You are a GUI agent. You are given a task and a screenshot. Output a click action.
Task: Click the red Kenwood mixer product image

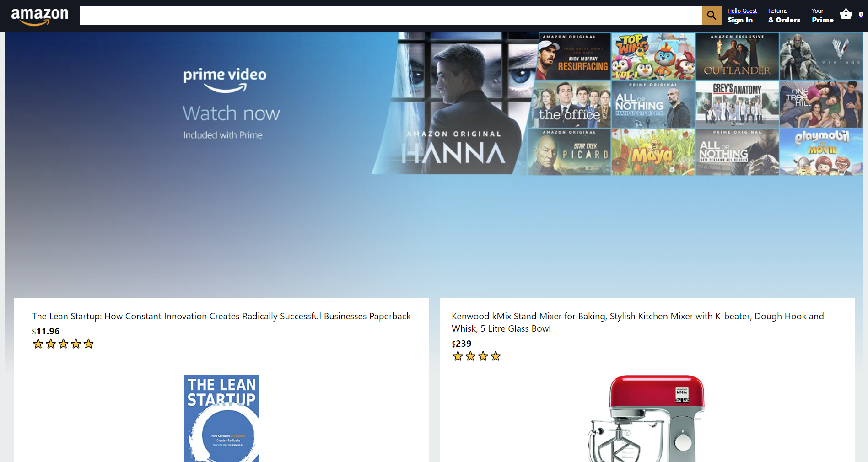click(x=647, y=419)
